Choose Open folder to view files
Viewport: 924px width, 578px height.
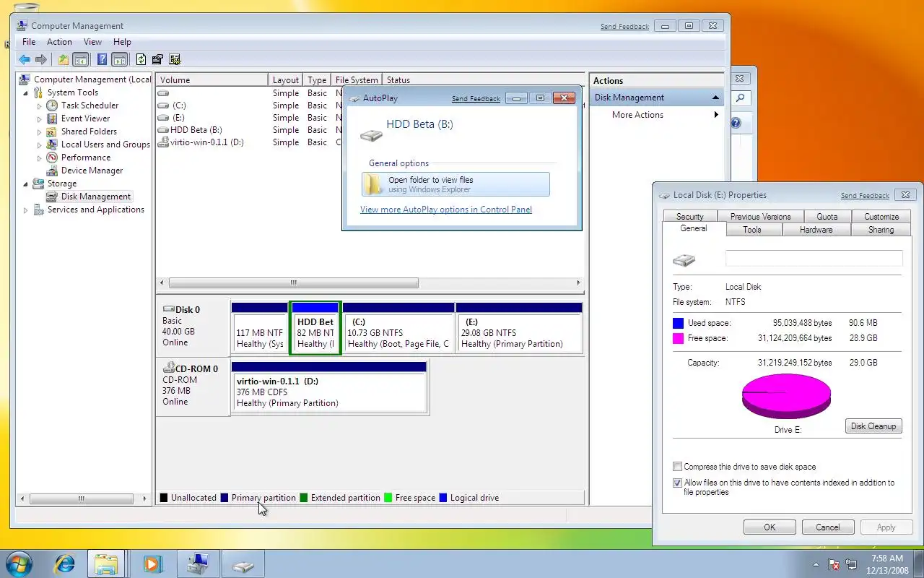[x=456, y=185]
